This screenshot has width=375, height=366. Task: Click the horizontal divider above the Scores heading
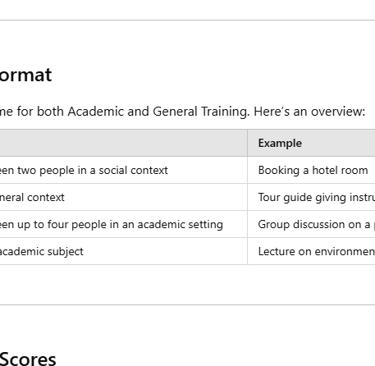click(187, 304)
